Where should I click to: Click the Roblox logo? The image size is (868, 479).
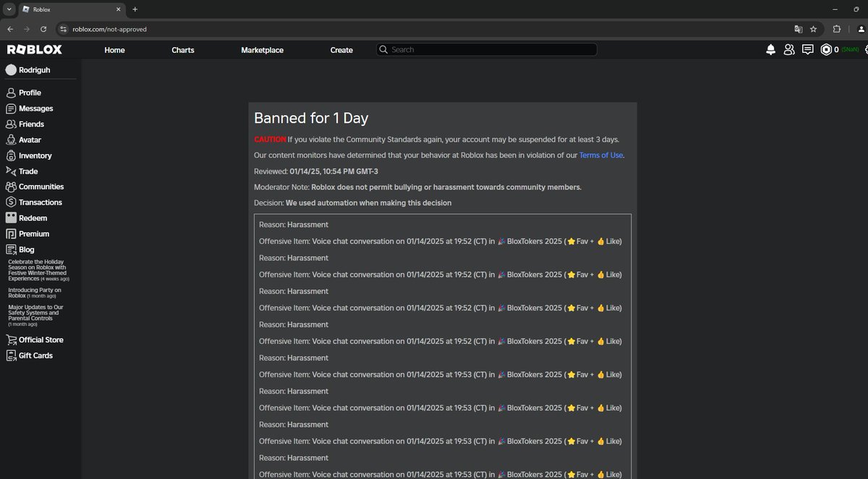pos(35,50)
